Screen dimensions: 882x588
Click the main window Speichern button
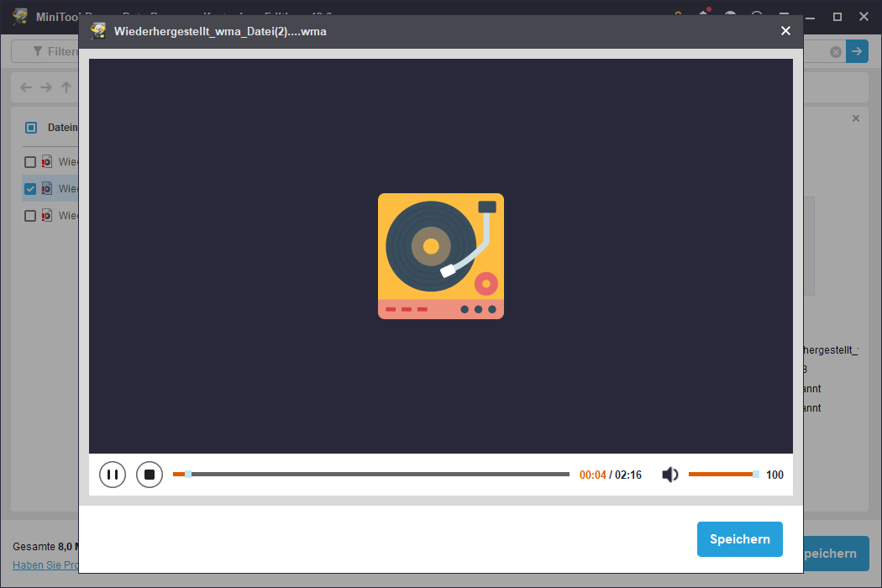[x=836, y=553]
